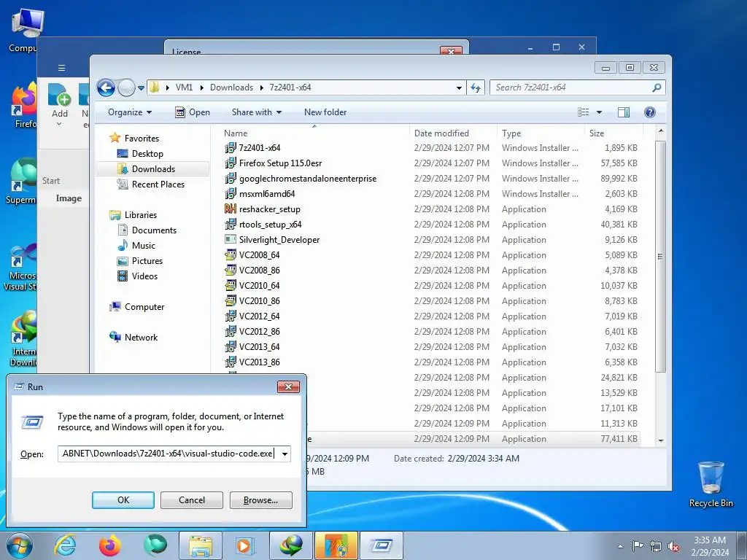Open the Pictures library

point(147,261)
